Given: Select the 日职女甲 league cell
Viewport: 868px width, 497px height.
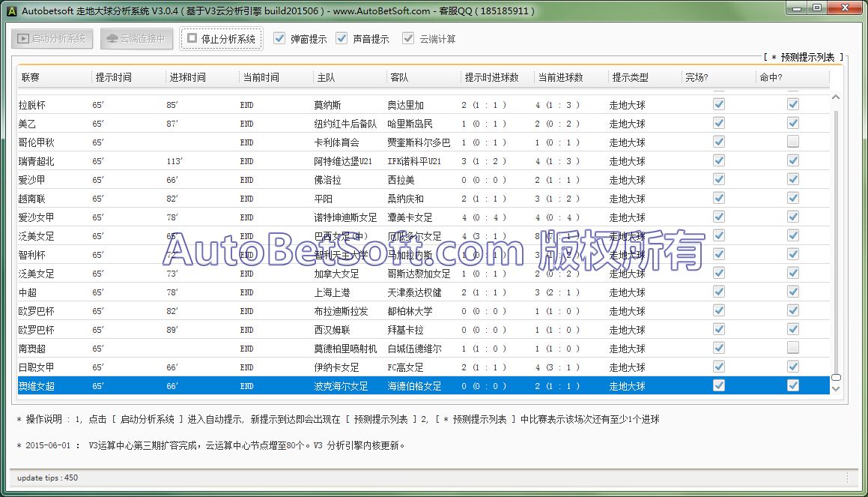Looking at the screenshot, I should [37, 367].
